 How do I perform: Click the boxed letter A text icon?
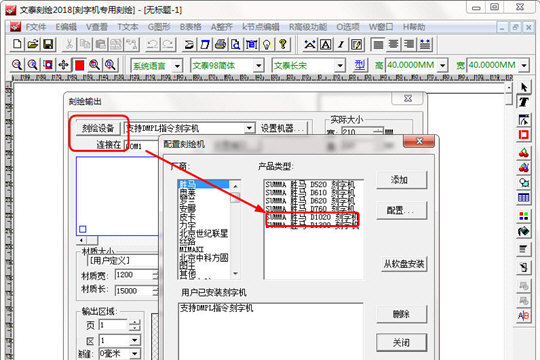point(326,44)
